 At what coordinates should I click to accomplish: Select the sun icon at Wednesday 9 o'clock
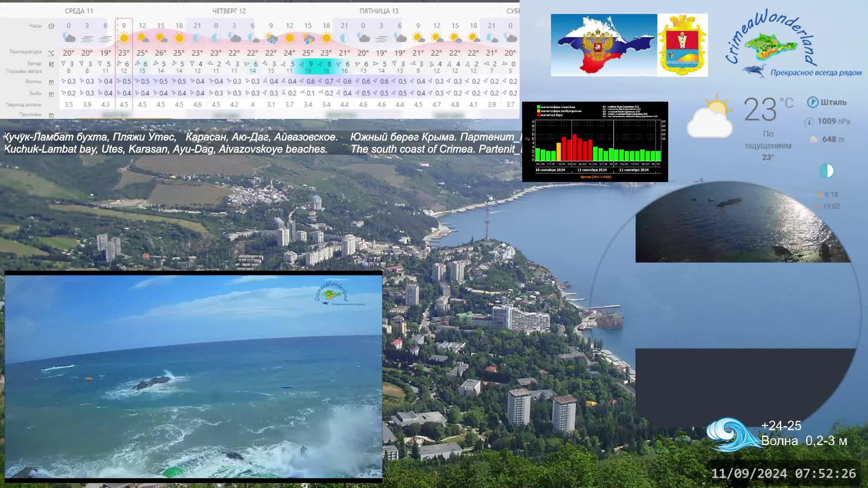123,38
